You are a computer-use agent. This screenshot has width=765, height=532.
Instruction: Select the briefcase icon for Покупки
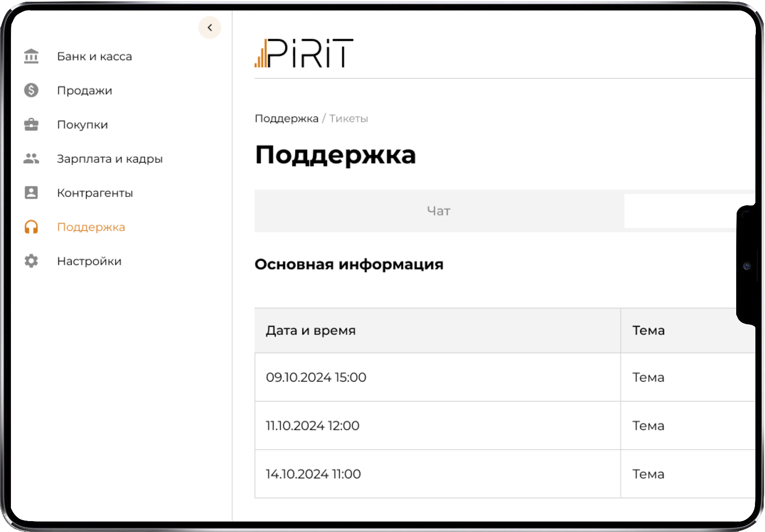click(x=31, y=124)
